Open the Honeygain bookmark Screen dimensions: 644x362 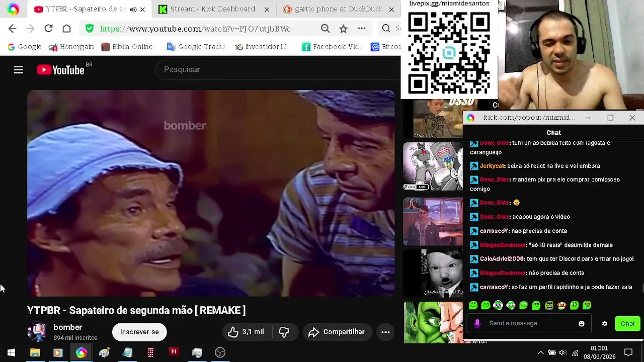[x=71, y=47]
